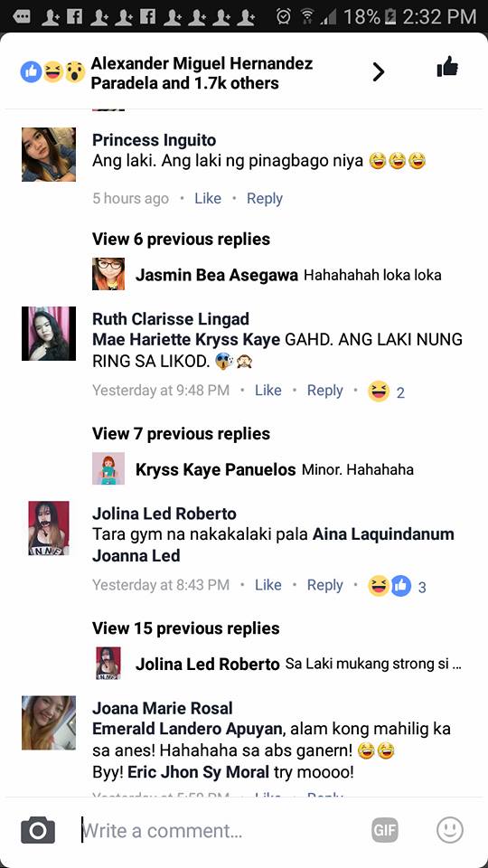Tap the blue like reaction icon in header
The image size is (488, 868).
point(31,72)
